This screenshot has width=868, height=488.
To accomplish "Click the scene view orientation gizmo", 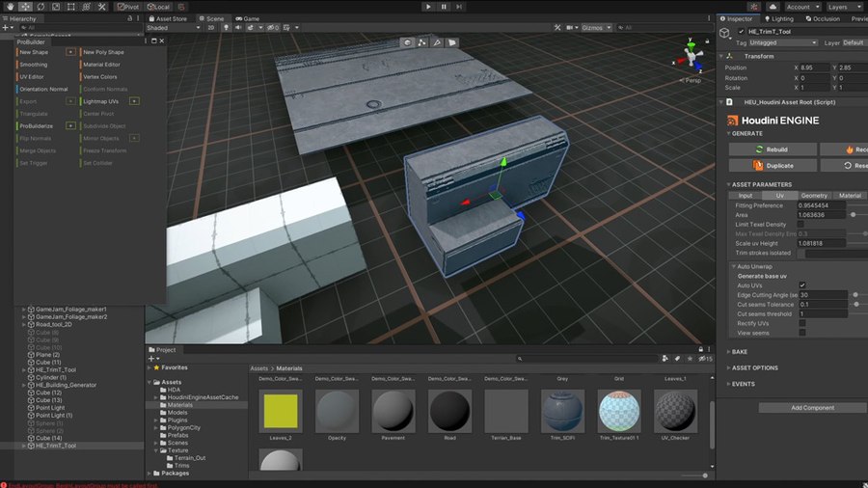I will (x=691, y=55).
